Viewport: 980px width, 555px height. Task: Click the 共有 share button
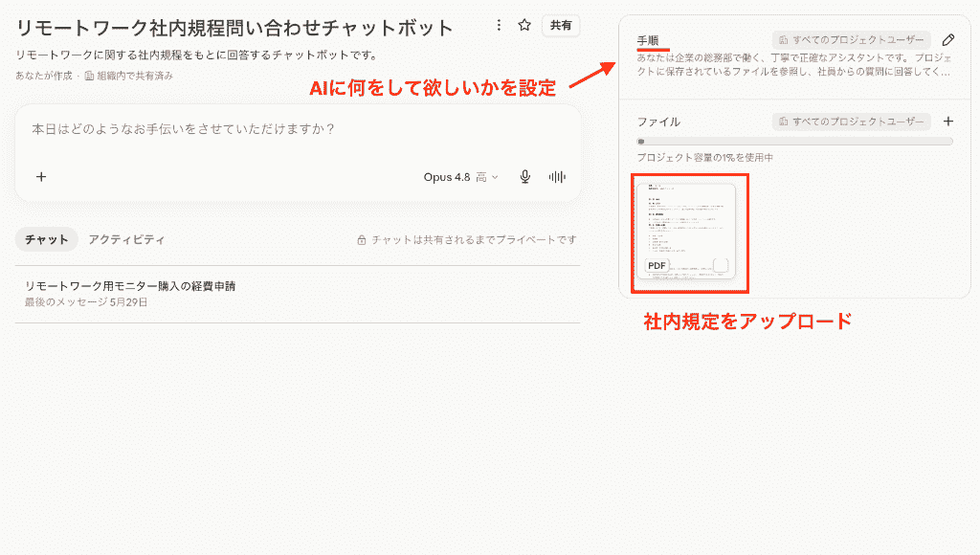561,26
